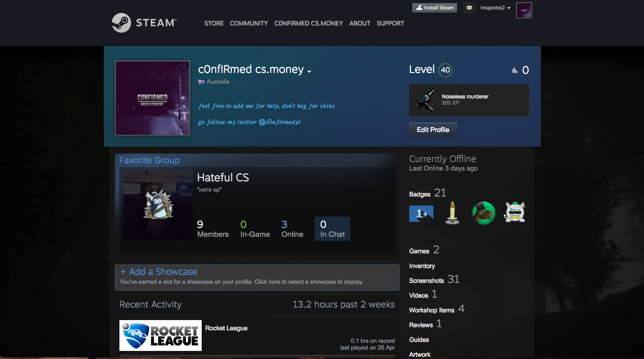Click the 'feel free to add me' summary line

[x=267, y=106]
